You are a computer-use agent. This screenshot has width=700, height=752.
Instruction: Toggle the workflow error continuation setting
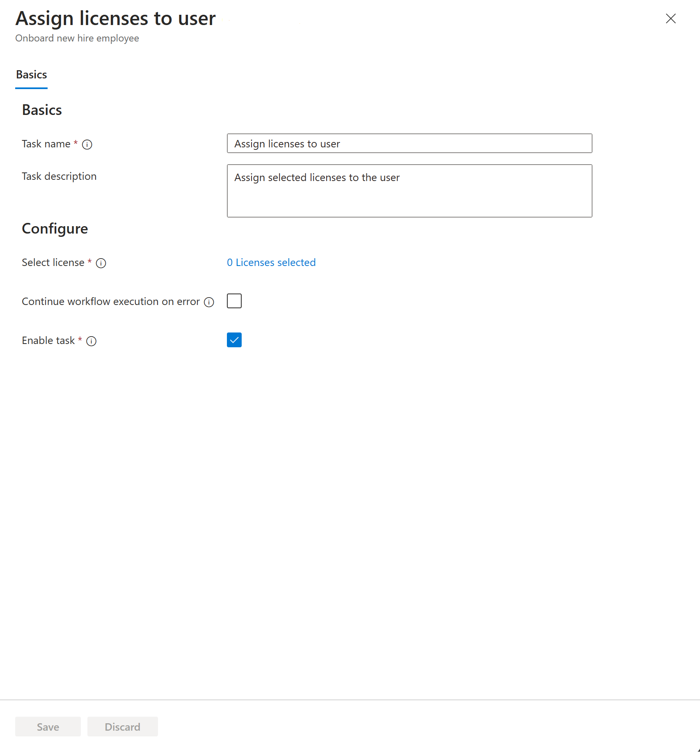click(x=234, y=301)
